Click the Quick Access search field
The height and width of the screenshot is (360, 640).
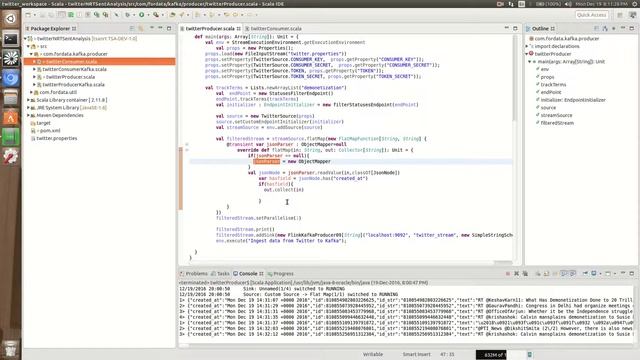pos(591,15)
